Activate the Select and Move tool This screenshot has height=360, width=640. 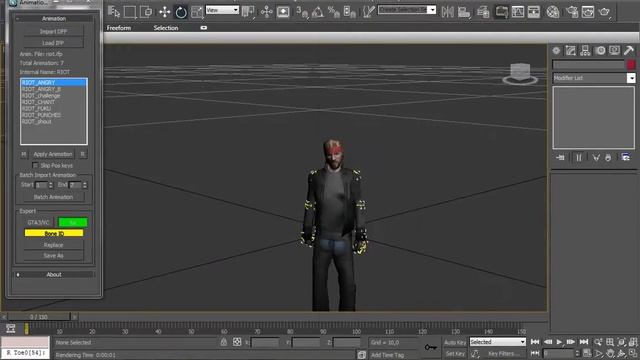coord(164,12)
